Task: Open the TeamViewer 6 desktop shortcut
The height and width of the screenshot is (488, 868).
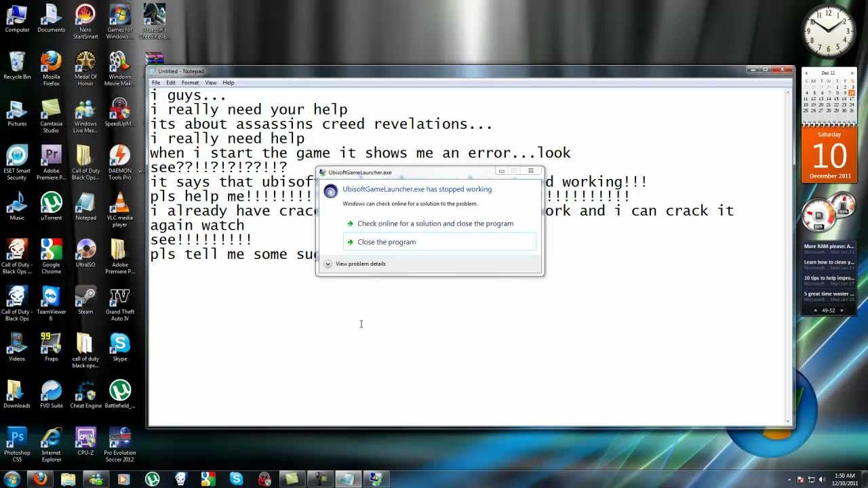Action: click(51, 303)
